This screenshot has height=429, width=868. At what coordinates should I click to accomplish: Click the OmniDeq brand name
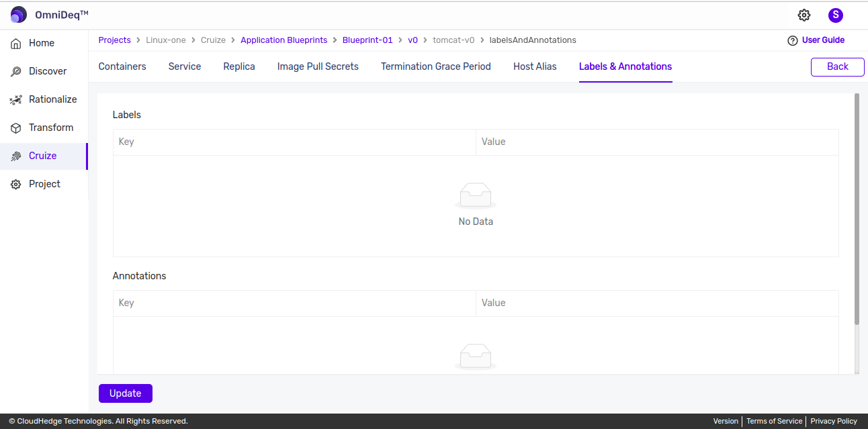pos(62,15)
